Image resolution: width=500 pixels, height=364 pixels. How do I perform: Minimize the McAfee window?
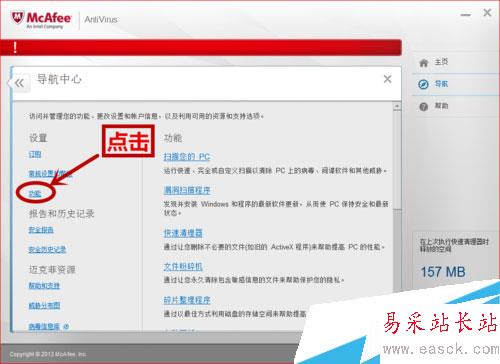click(x=465, y=15)
